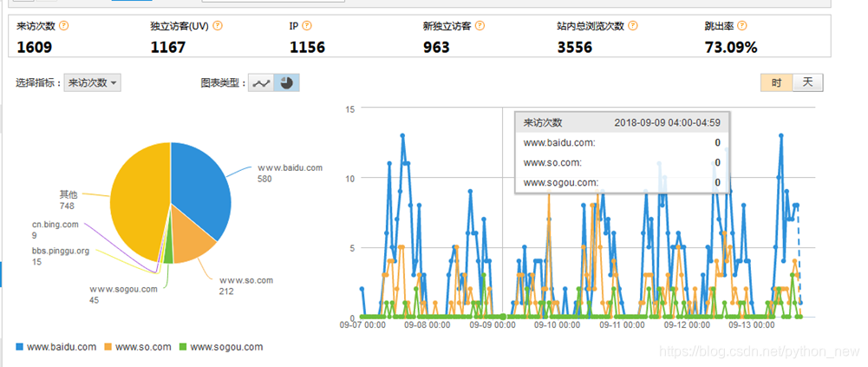The height and width of the screenshot is (367, 868).
Task: Click help icon next to 跳出率
Action: click(x=742, y=26)
